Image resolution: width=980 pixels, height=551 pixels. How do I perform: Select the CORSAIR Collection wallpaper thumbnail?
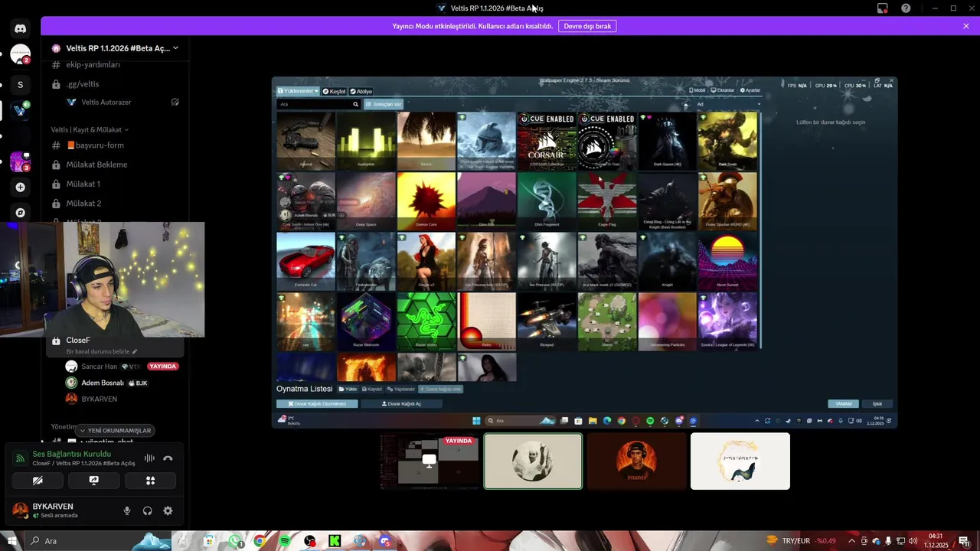coord(547,141)
